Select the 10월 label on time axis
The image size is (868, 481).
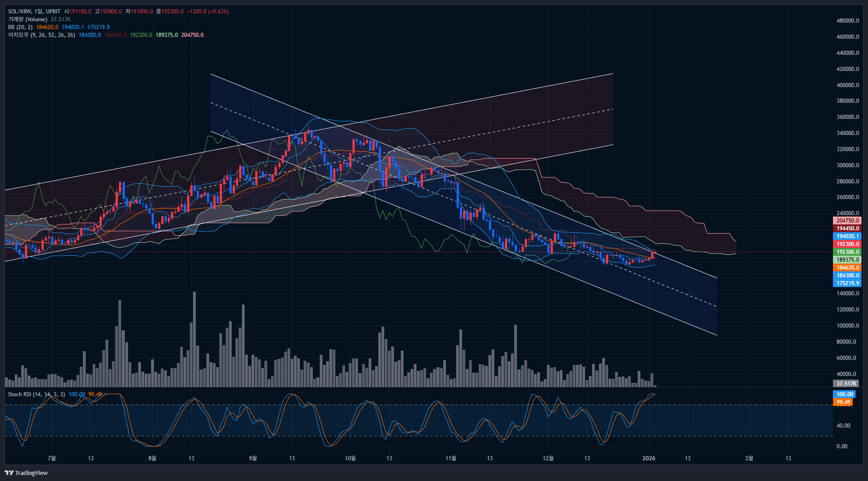(350, 458)
